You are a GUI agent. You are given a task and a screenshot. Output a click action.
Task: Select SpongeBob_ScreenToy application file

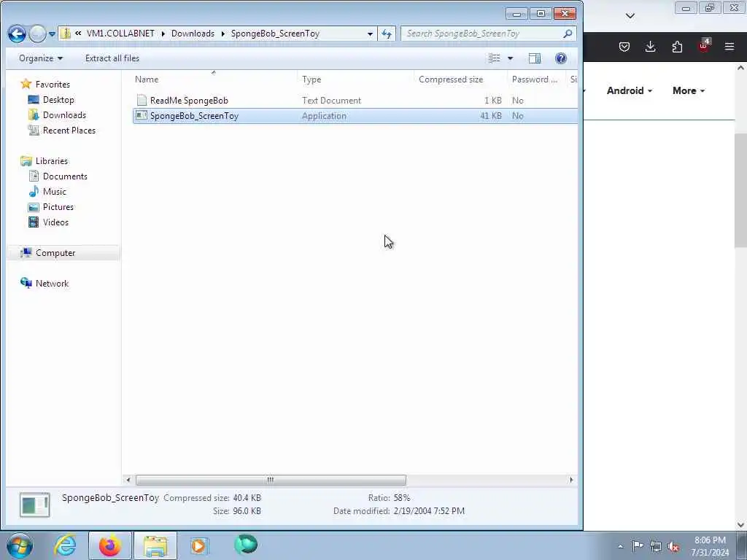click(194, 116)
